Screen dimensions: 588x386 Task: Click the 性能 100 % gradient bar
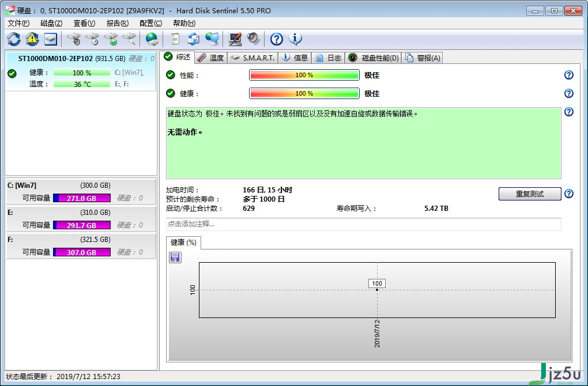pyautogui.click(x=304, y=75)
